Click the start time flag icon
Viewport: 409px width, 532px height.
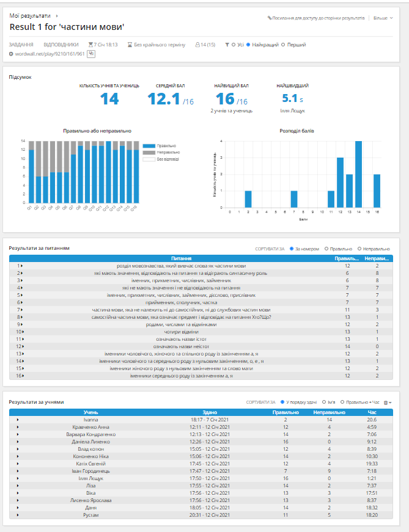(90, 45)
